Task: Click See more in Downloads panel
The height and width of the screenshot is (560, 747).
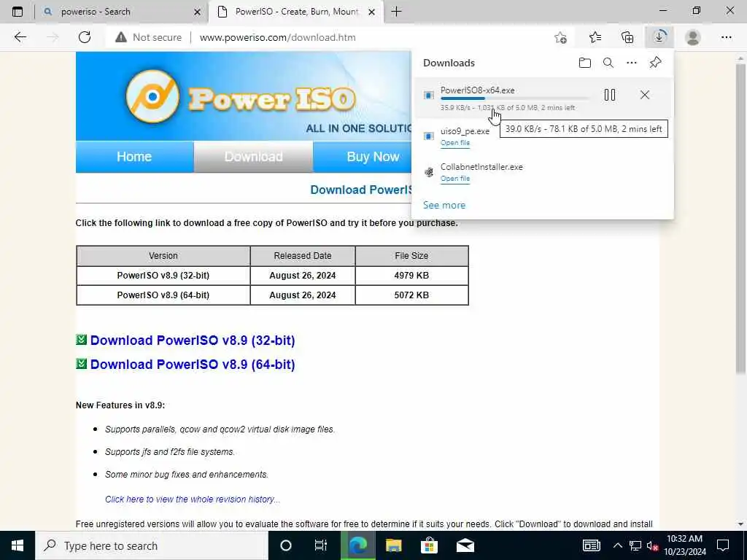Action: coord(444,205)
